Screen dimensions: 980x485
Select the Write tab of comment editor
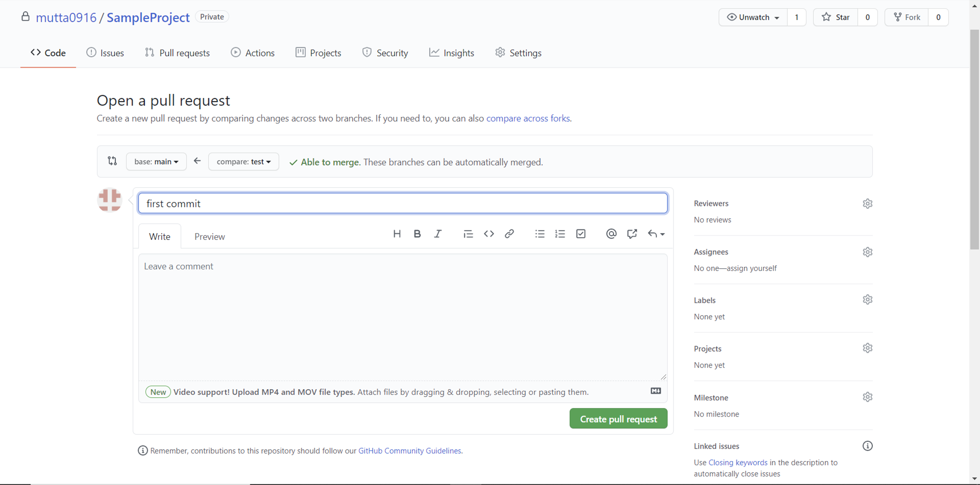160,236
